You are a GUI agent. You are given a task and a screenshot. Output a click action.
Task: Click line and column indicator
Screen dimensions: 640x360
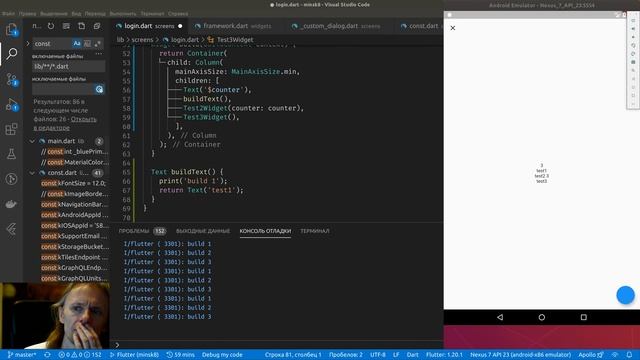tap(293, 355)
